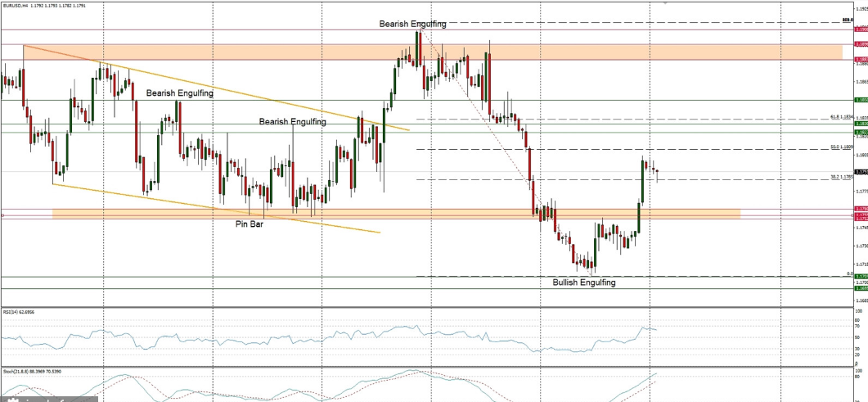Select the upper yellow descending trendline
The height and width of the screenshot is (402, 868).
pos(245,96)
